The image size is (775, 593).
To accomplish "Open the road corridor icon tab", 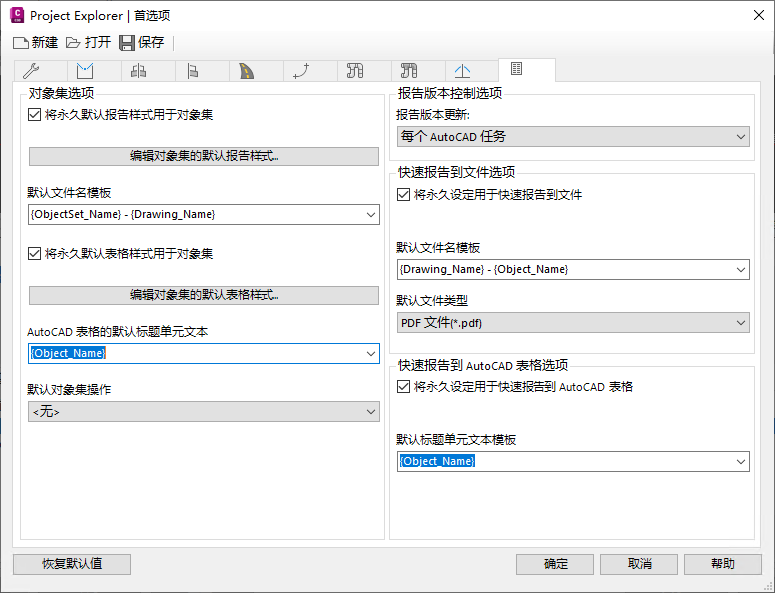I will 257,71.
